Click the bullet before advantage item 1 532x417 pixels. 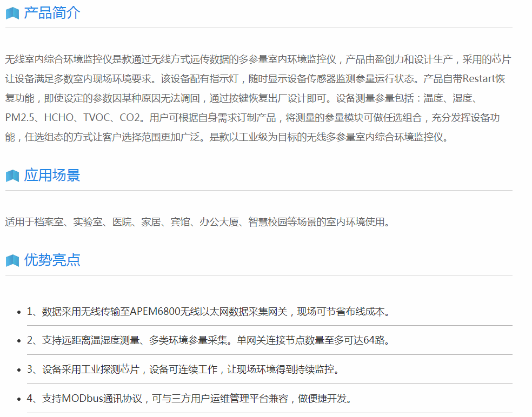(19, 312)
